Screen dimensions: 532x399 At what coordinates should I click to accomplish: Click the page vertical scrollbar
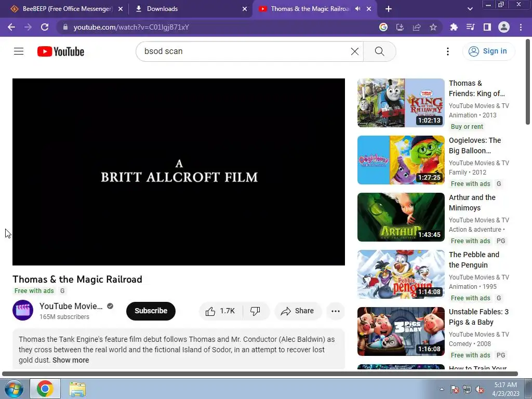coord(528,82)
